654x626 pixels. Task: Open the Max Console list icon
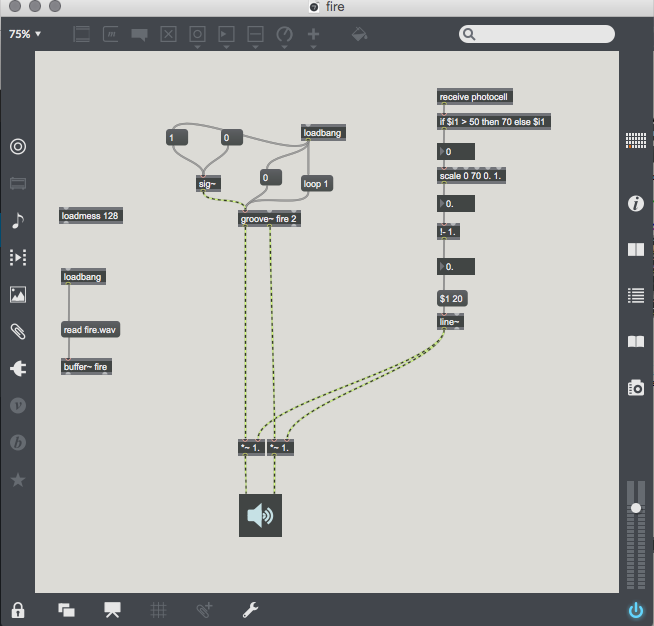(636, 296)
